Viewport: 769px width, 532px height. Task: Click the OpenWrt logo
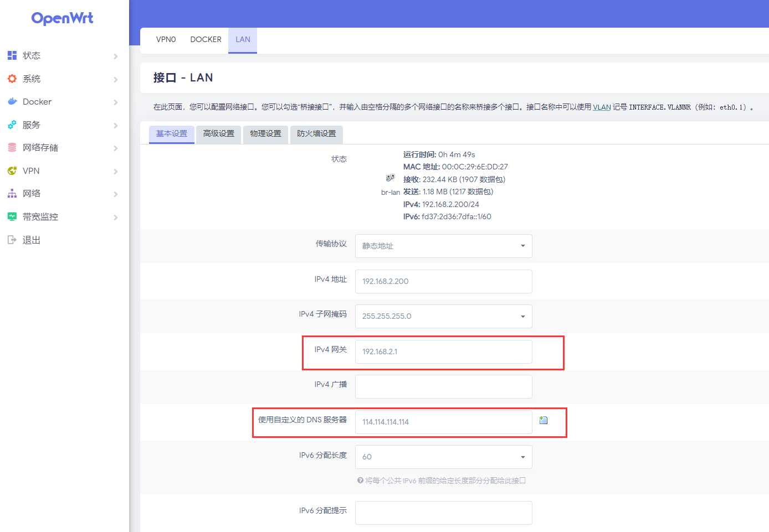[x=62, y=18]
